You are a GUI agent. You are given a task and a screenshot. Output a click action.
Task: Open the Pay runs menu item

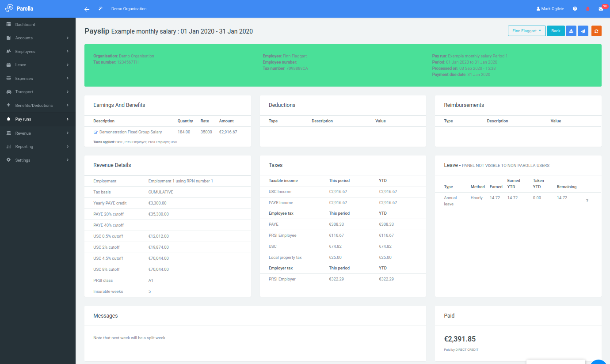38,119
